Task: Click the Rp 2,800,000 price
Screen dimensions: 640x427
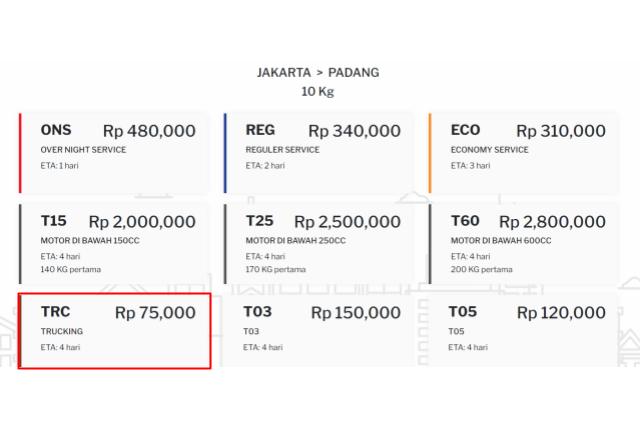Action: pyautogui.click(x=552, y=222)
